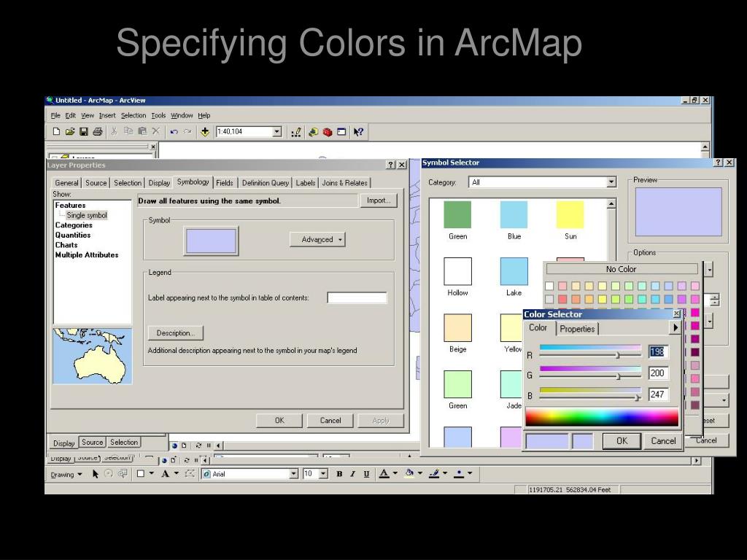The image size is (747, 560).
Task: Click the Paste clipboard icon
Action: (142, 131)
